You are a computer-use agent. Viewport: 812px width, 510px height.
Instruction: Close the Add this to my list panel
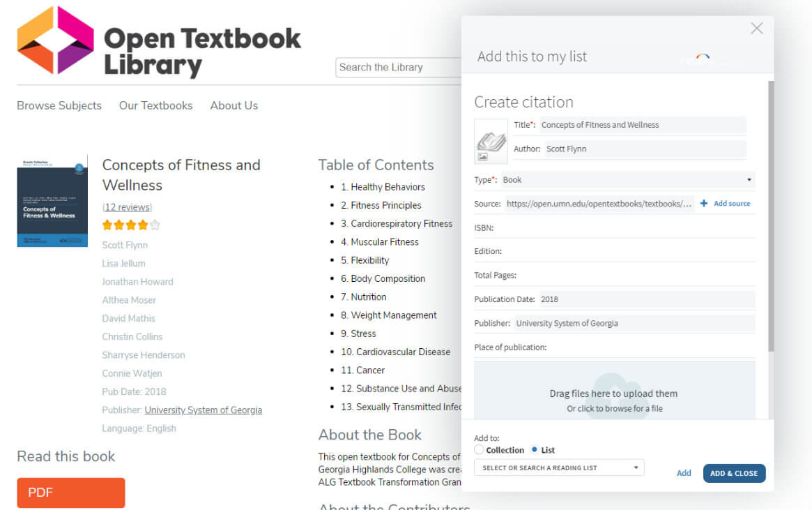pyautogui.click(x=756, y=29)
